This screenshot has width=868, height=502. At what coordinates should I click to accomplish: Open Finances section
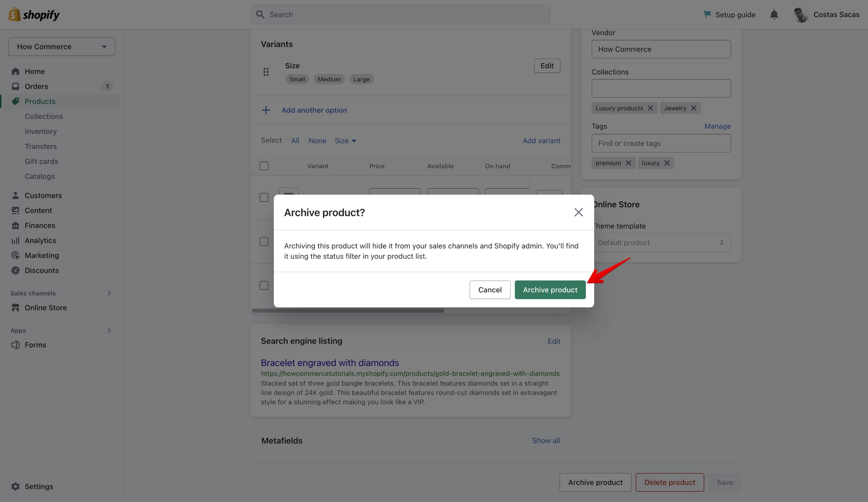39,225
